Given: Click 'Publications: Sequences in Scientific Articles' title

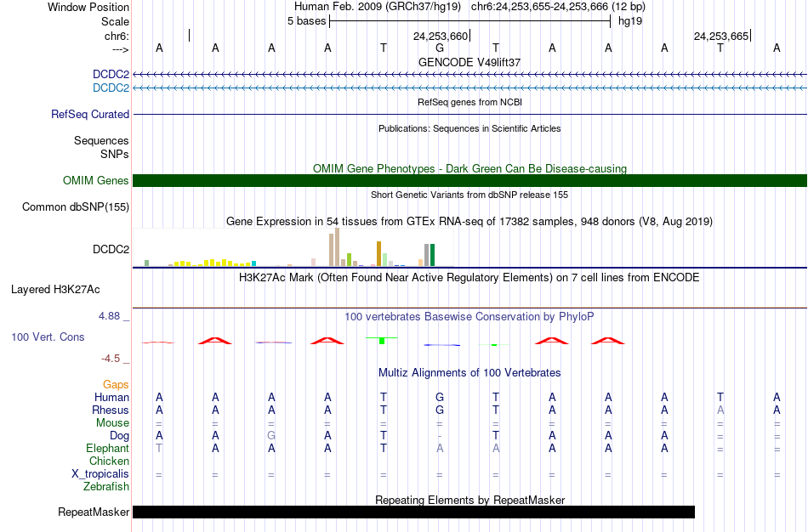Looking at the screenshot, I should click(469, 128).
